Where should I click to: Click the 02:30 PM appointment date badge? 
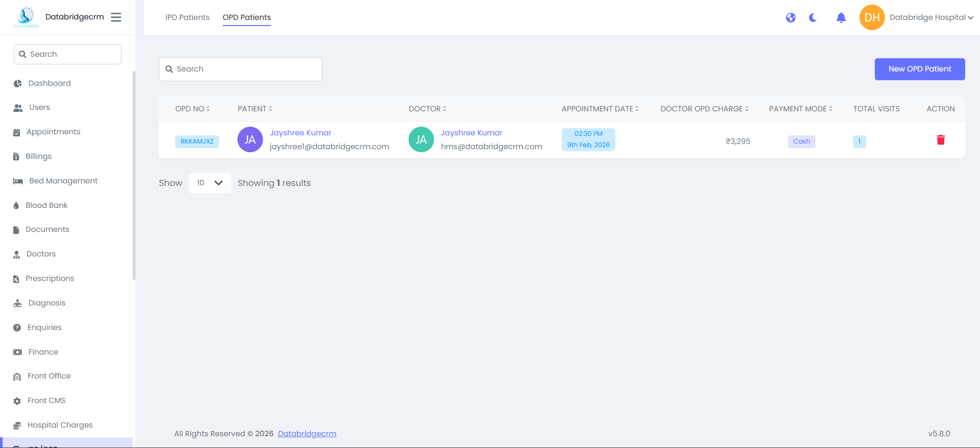(588, 139)
